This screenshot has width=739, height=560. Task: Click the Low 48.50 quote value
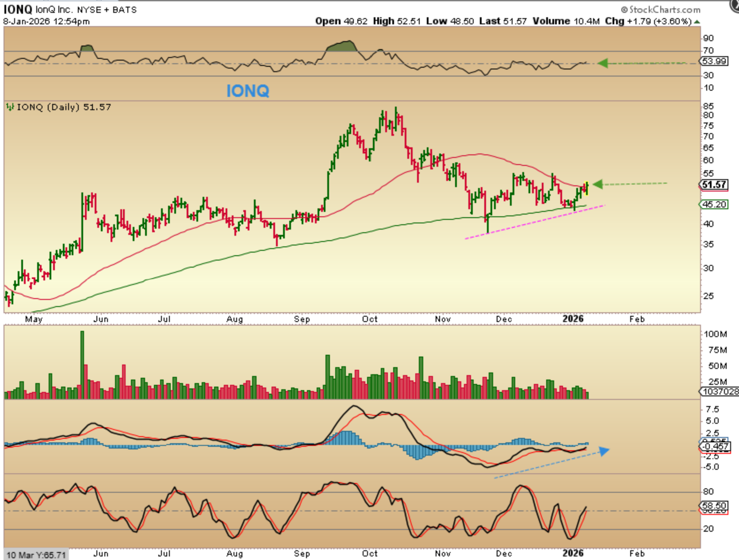click(x=450, y=21)
